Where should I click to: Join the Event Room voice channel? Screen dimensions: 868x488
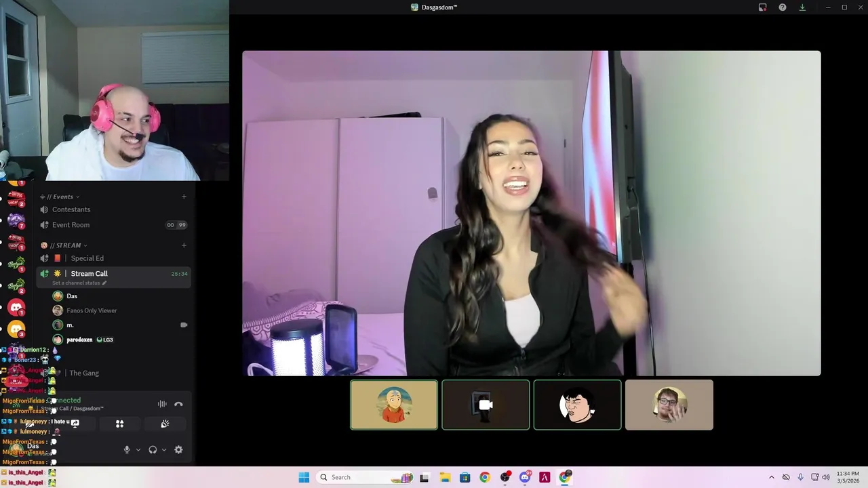click(x=114, y=225)
